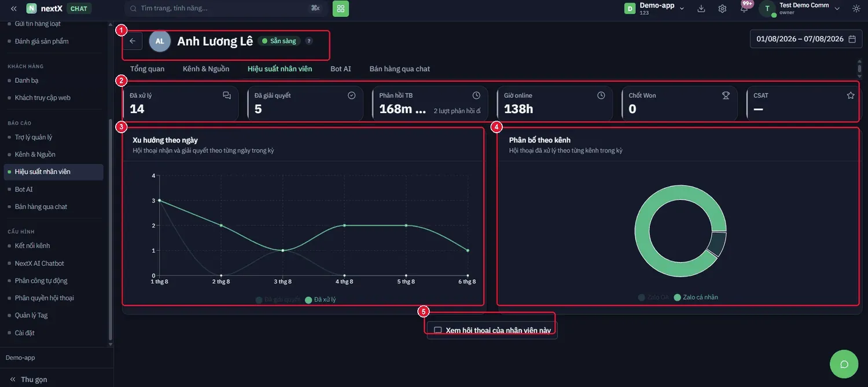
Task: Click the clock icon on Giờ online card
Action: tap(601, 96)
